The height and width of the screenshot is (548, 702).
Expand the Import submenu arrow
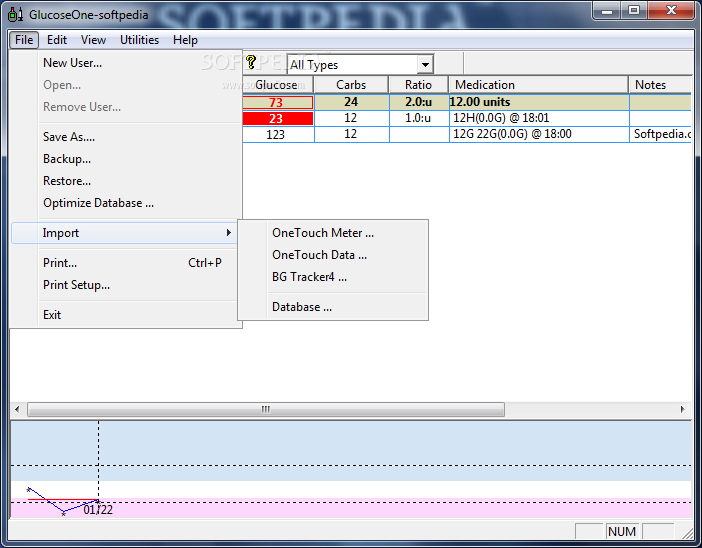coord(229,232)
